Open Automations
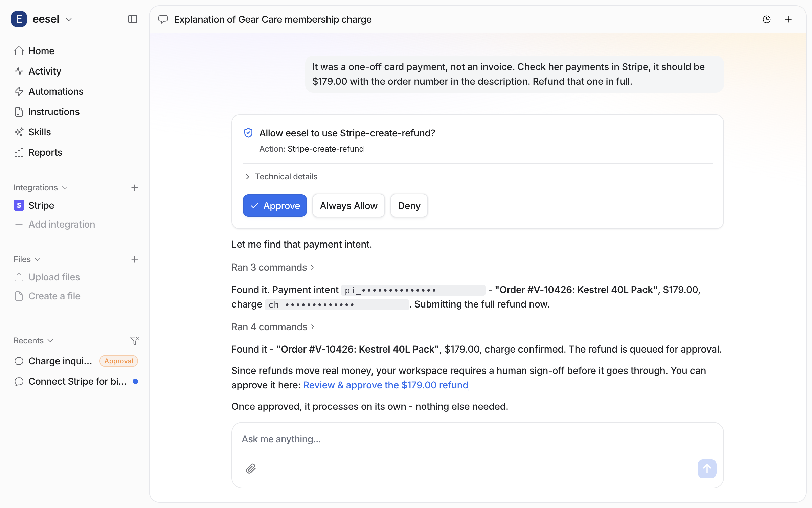812x508 pixels. [x=74, y=91]
